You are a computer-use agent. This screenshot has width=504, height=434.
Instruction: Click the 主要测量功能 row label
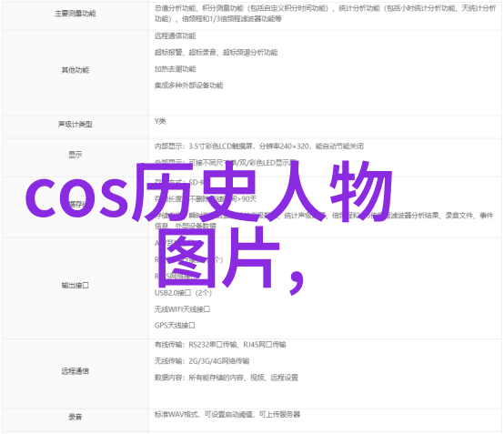point(76,14)
